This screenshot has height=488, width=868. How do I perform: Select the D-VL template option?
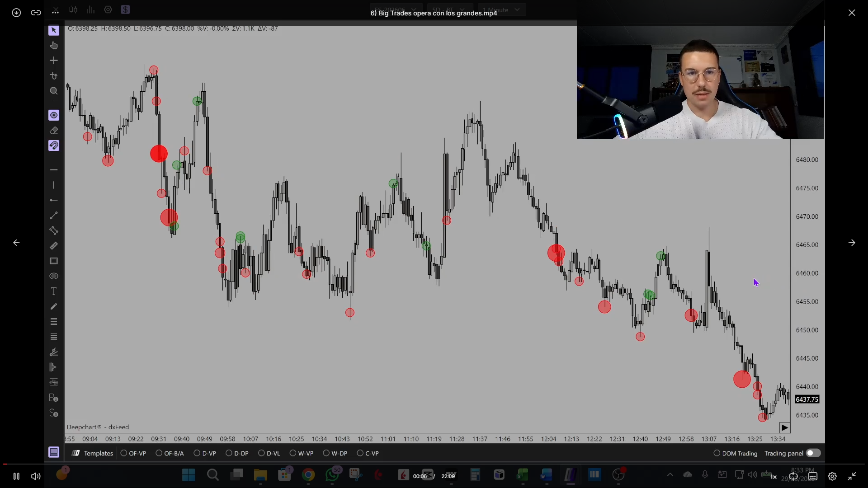269,453
